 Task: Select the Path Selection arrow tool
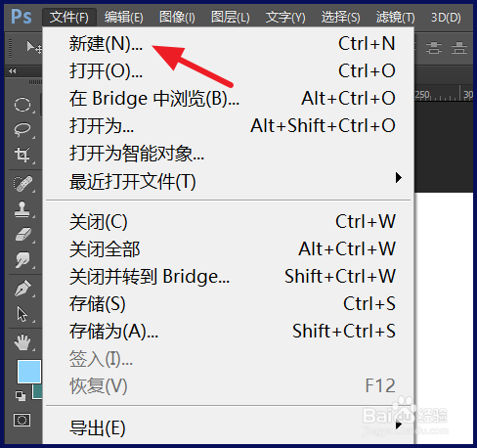(22, 314)
